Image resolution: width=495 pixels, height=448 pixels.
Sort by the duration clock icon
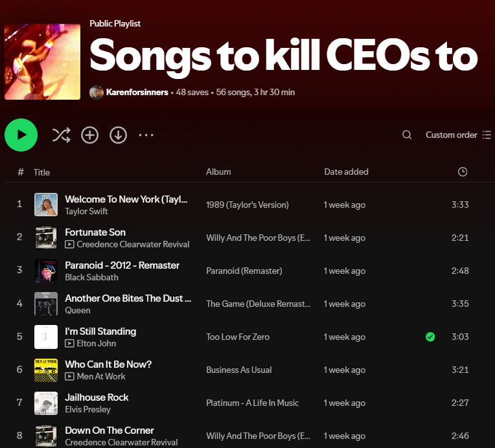click(463, 172)
